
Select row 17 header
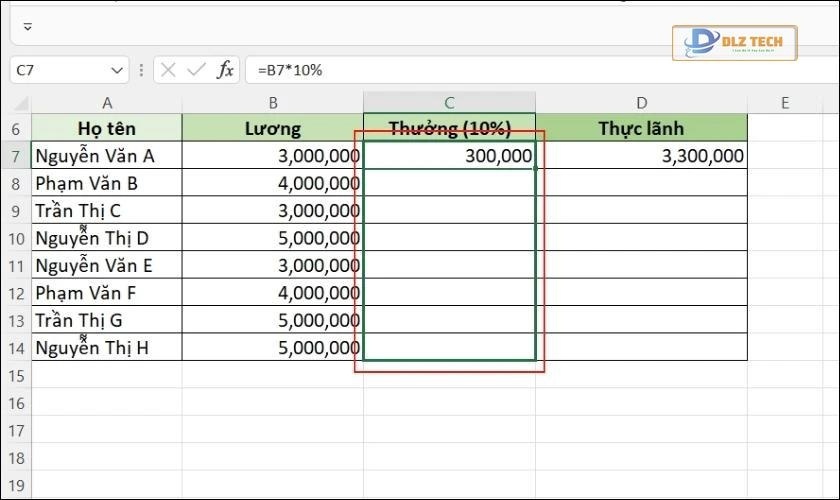[16, 430]
